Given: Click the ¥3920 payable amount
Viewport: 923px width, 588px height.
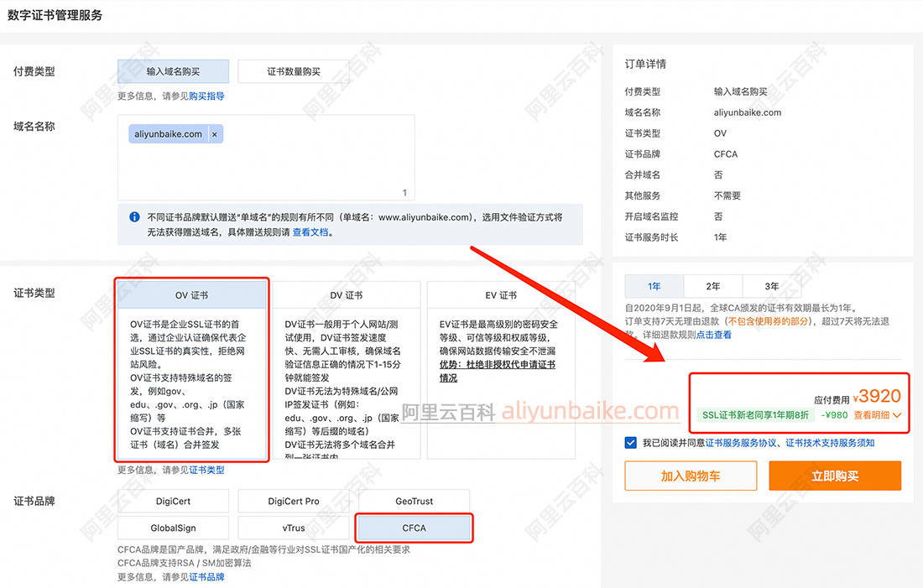Looking at the screenshot, I should (877, 396).
